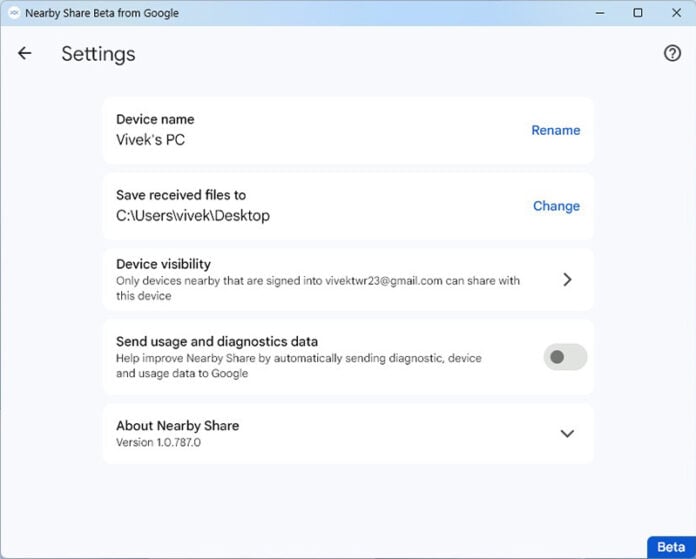Enable the usage and diagnostics data switch
The height and width of the screenshot is (559, 696).
[x=565, y=357]
